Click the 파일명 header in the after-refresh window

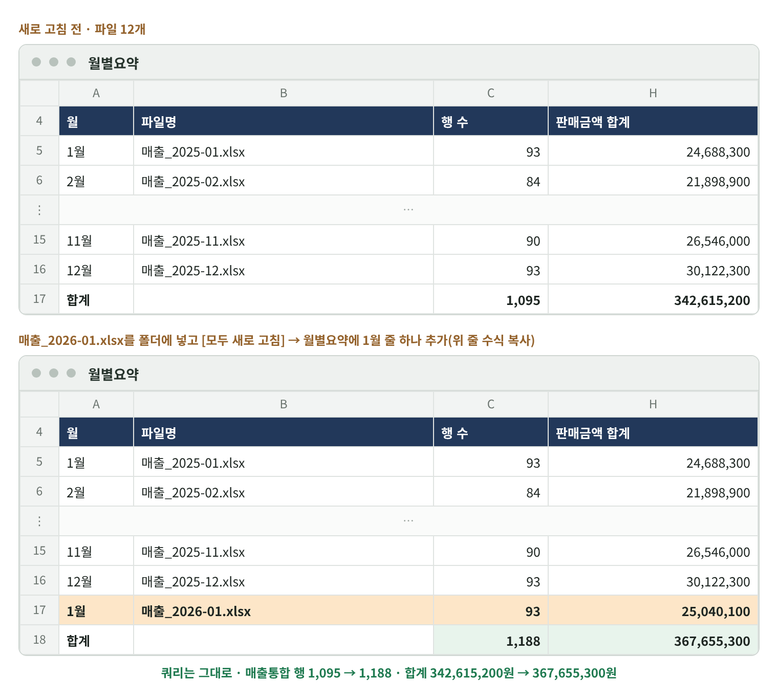pos(283,432)
